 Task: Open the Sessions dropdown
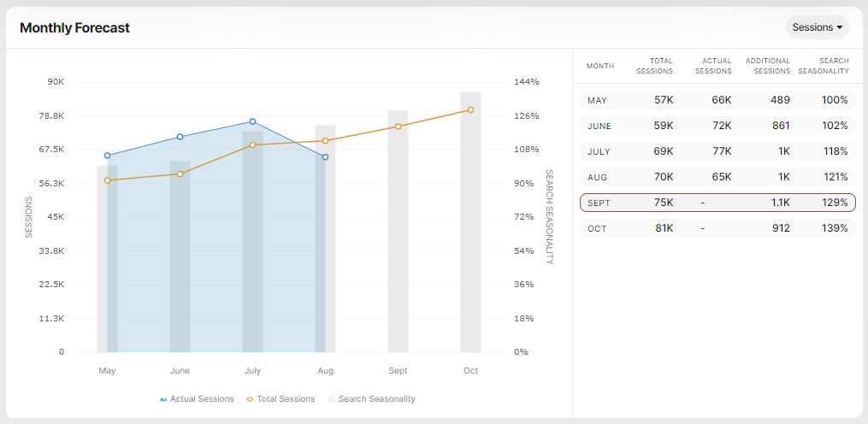pyautogui.click(x=817, y=27)
